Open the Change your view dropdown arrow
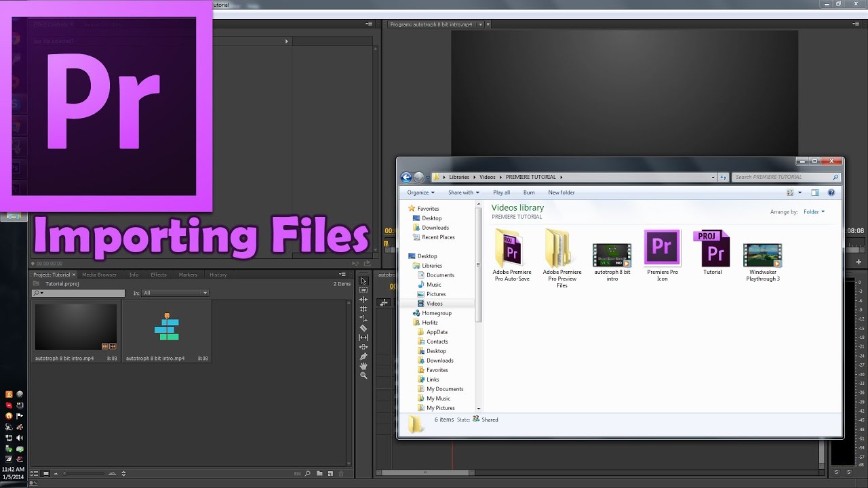 click(x=800, y=192)
